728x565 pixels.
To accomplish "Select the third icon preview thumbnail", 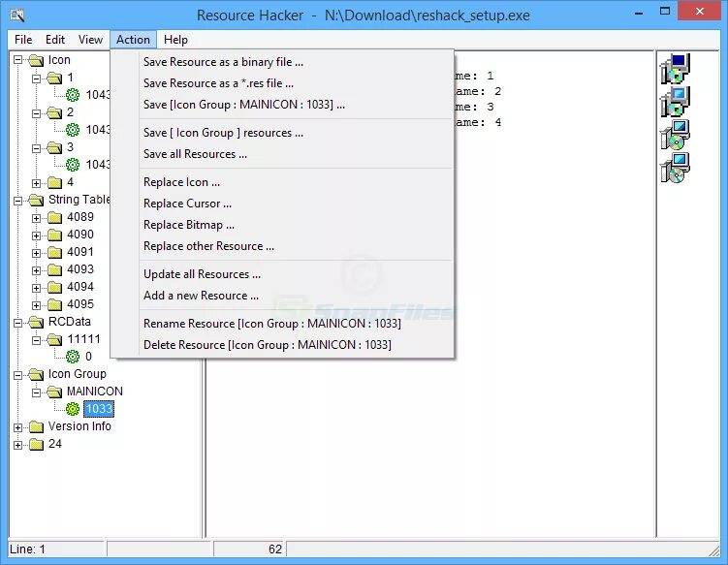I will pos(675,135).
